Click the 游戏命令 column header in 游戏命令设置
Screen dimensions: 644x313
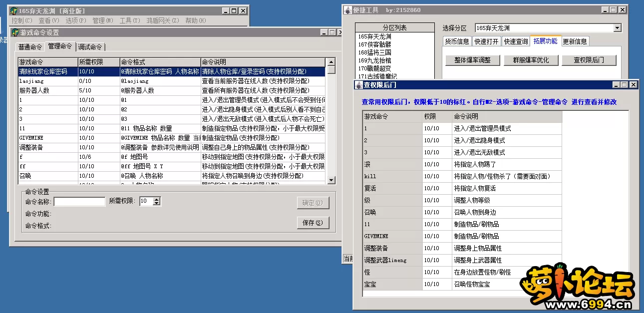[48, 62]
